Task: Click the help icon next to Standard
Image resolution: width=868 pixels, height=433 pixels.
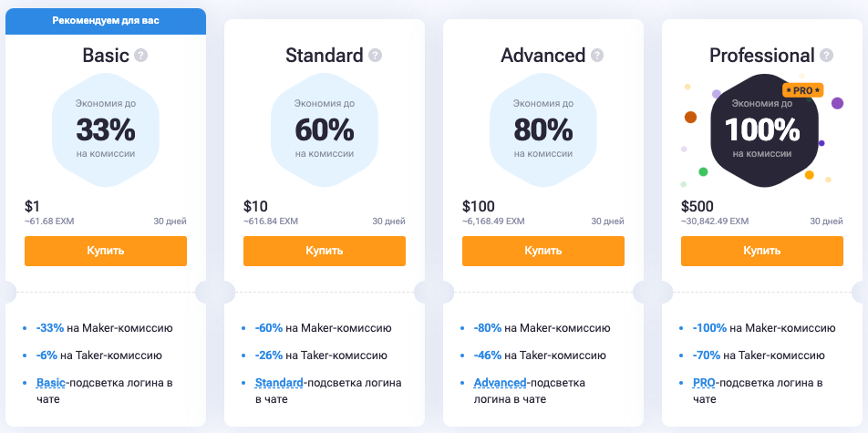Action: point(376,56)
